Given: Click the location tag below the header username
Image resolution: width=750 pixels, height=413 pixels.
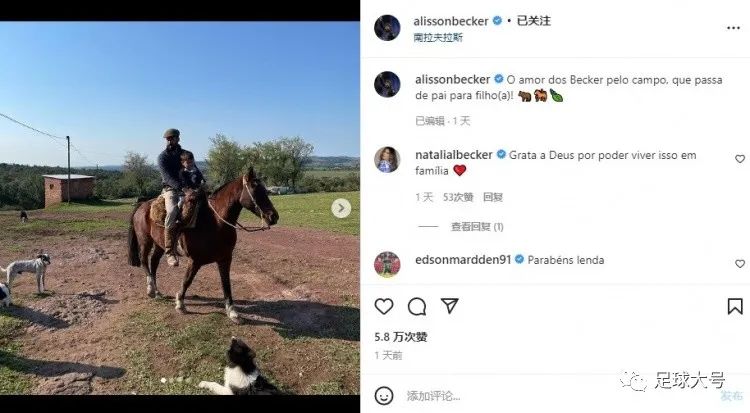Looking at the screenshot, I should [438, 38].
